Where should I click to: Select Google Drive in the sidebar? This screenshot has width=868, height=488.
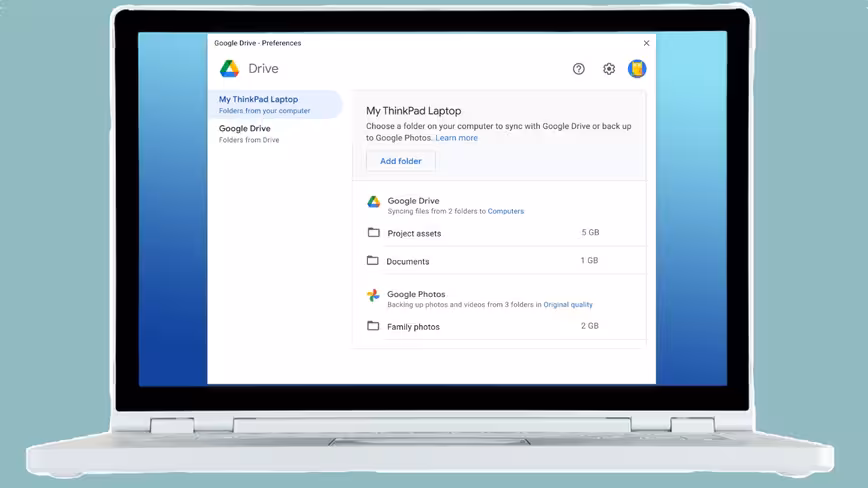275,133
